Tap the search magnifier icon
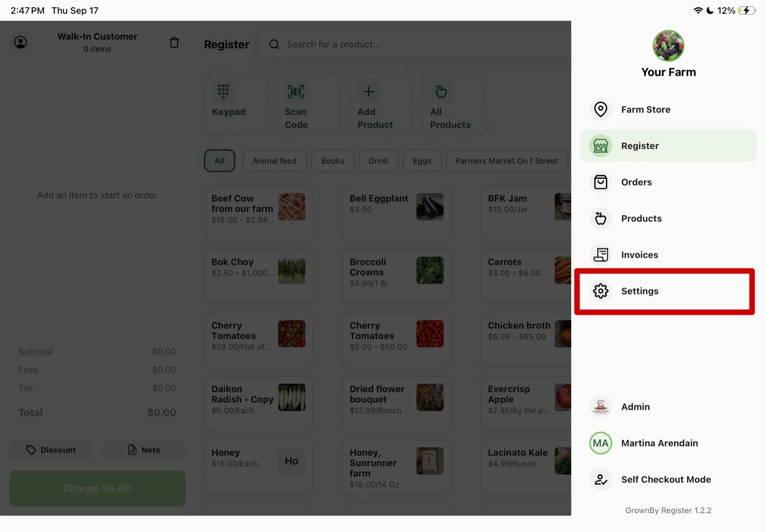This screenshot has height=532, width=766. [x=274, y=44]
